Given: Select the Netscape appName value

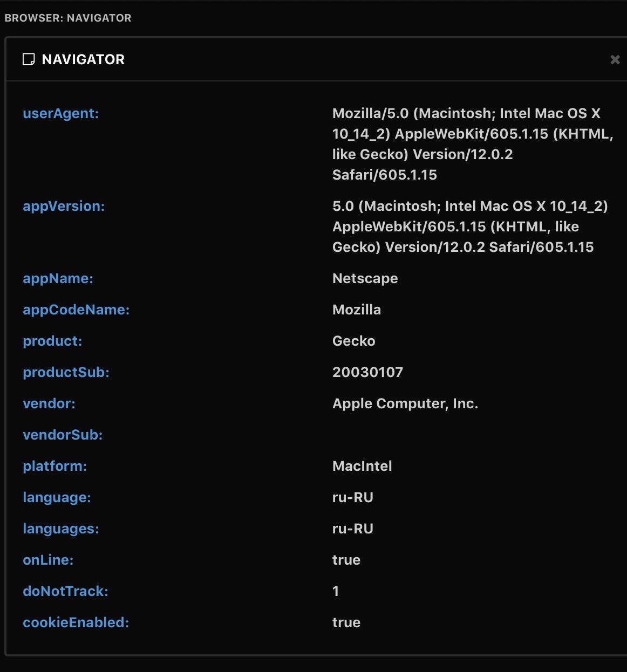Looking at the screenshot, I should [365, 278].
